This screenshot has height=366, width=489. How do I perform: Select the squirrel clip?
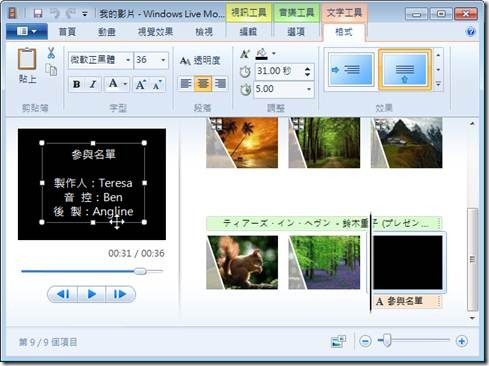242,262
